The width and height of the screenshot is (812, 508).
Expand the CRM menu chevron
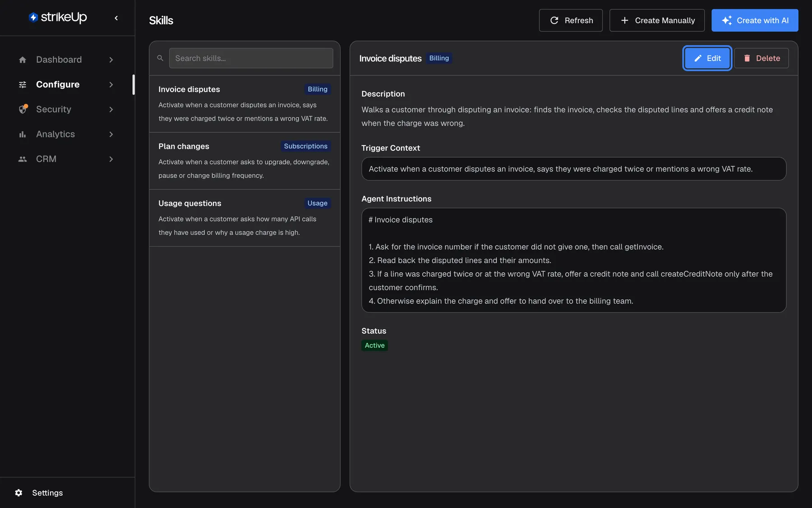pyautogui.click(x=111, y=159)
